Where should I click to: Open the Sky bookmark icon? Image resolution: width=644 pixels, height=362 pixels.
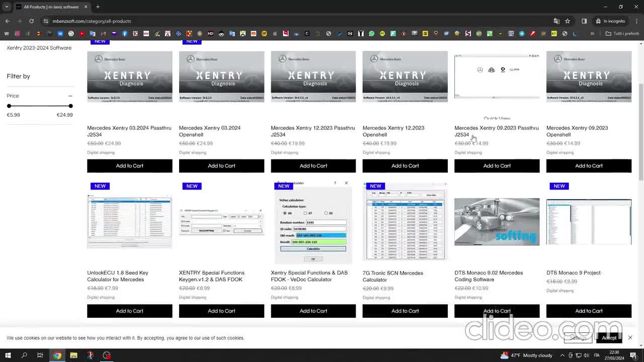[146, 34]
